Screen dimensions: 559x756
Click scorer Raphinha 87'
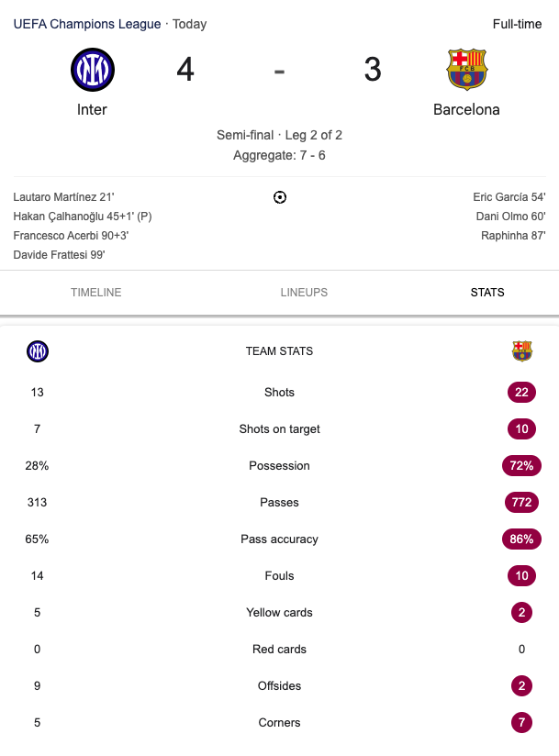click(513, 236)
